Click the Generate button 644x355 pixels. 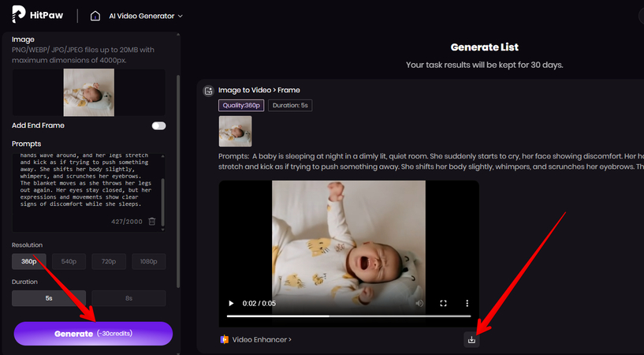pos(93,334)
